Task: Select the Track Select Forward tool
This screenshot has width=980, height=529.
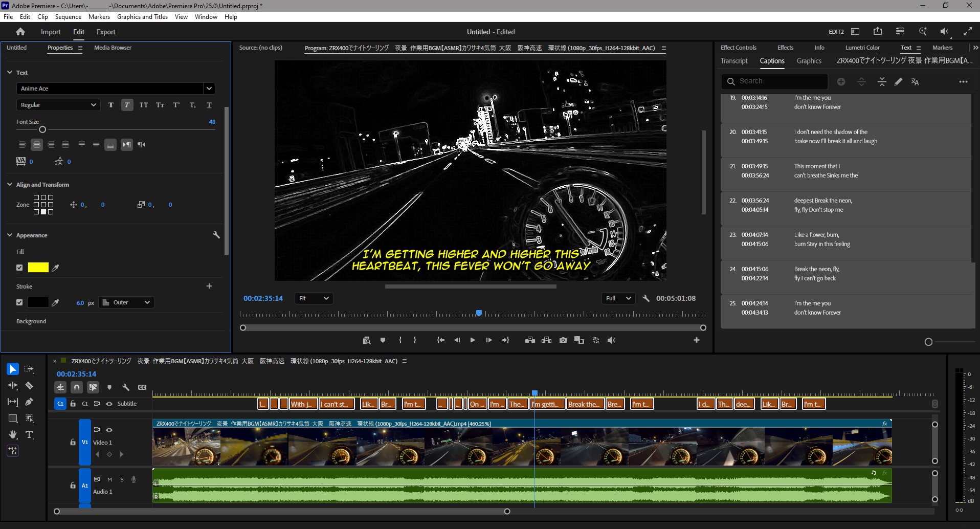Action: 29,369
